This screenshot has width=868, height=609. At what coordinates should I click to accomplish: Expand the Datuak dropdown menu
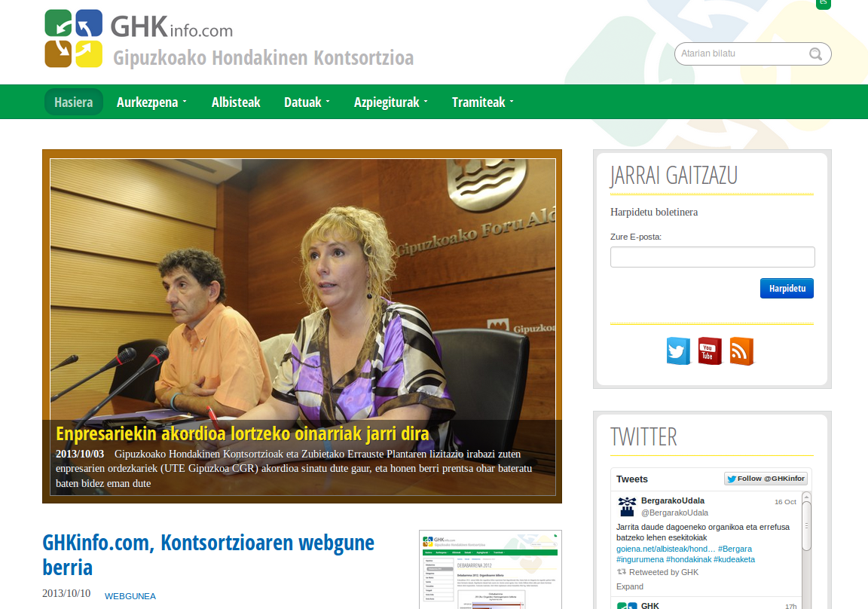point(307,102)
